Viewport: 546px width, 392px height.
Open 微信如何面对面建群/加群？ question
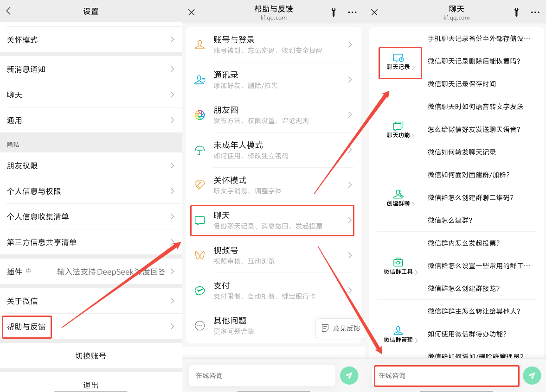click(x=469, y=175)
